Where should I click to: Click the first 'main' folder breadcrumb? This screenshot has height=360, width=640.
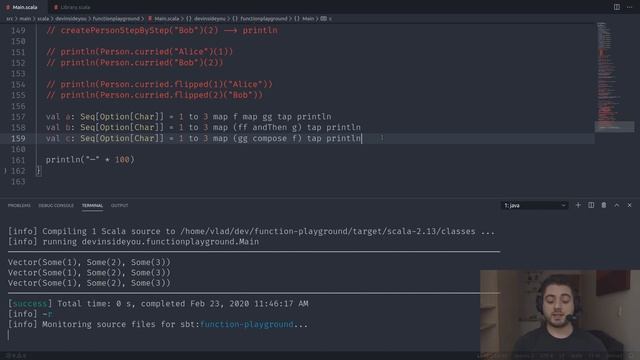[25, 19]
